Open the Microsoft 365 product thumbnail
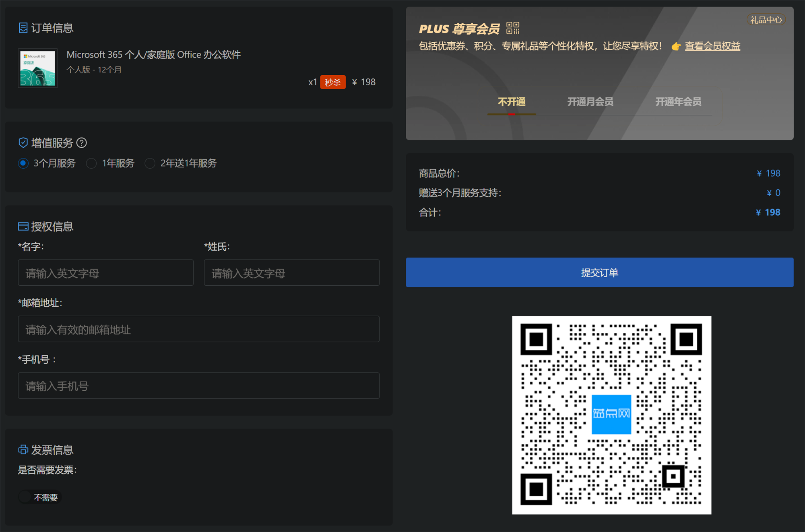Viewport: 805px width, 532px height. (x=38, y=68)
